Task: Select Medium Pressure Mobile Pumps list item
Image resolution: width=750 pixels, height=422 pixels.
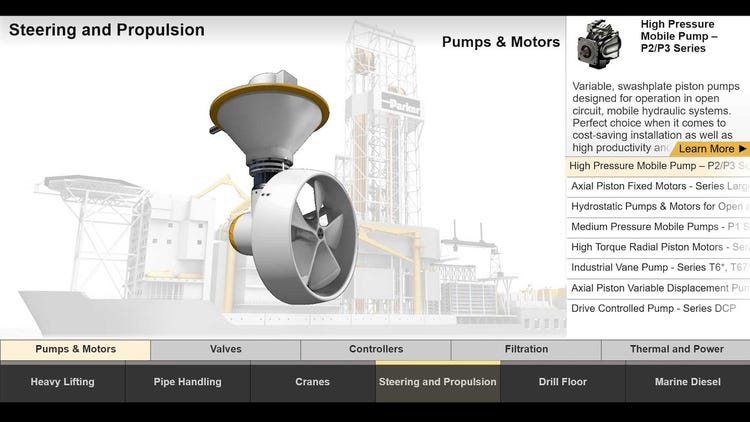Action: pos(658,227)
